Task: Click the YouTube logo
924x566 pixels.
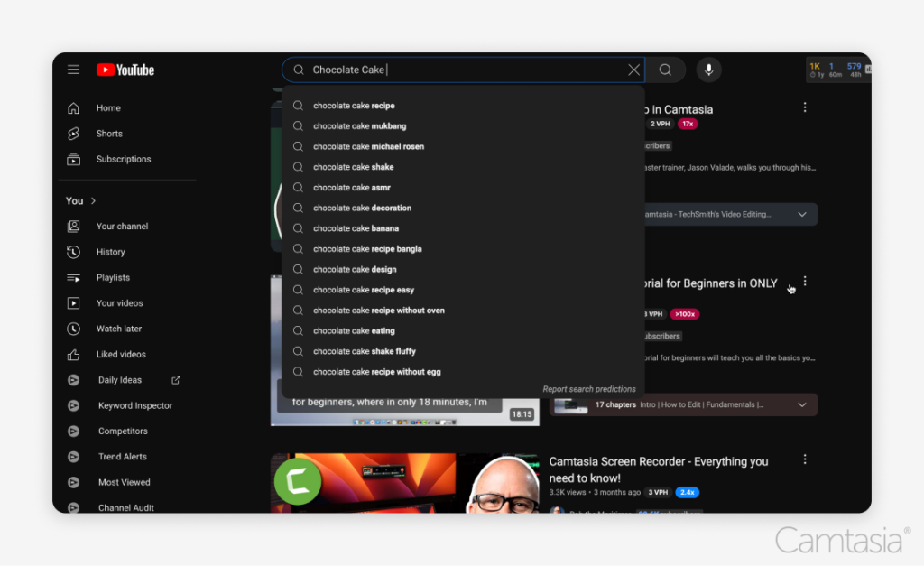Action: 125,70
